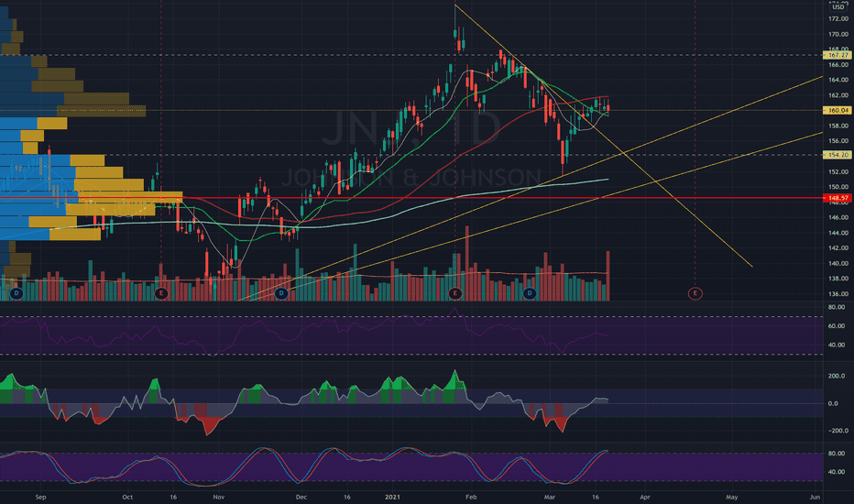Click the 158.00 price axis label
The image size is (854, 504).
tap(838, 126)
